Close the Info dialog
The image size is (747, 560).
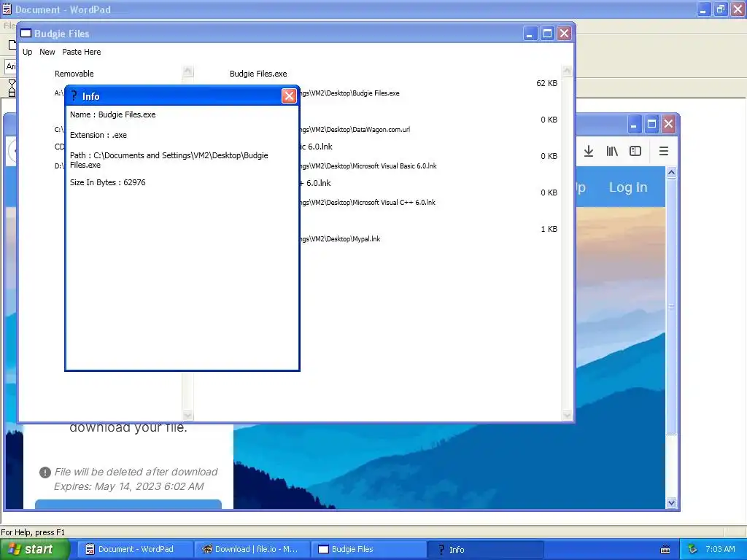coord(289,96)
